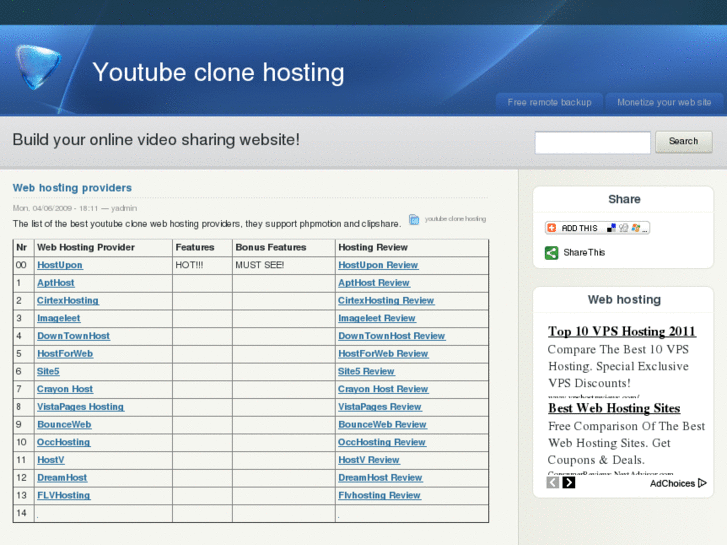Open the DreamHost provider link

62,477
